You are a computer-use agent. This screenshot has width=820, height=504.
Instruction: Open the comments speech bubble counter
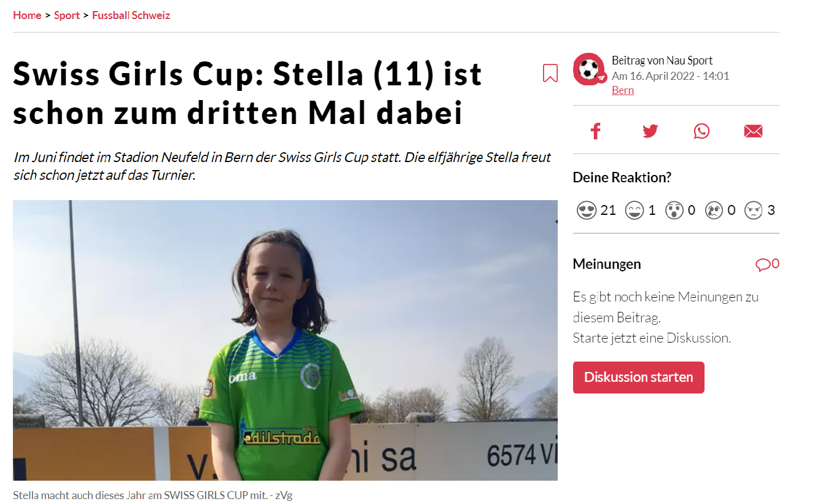coord(767,265)
